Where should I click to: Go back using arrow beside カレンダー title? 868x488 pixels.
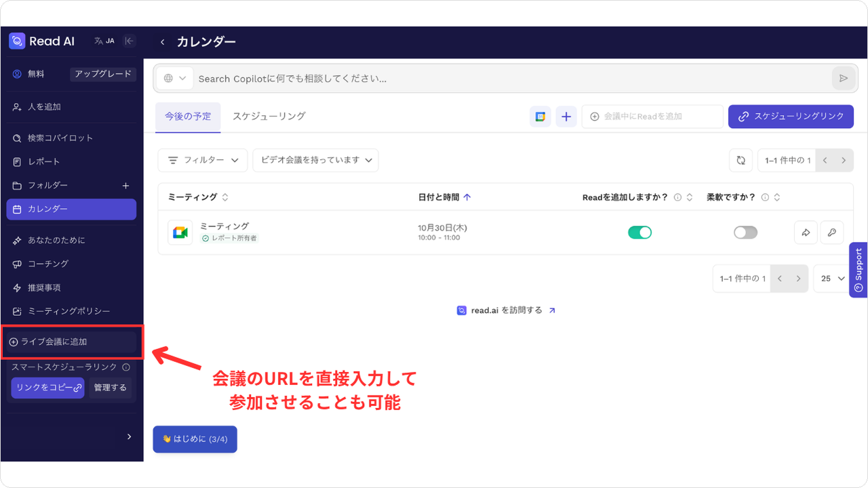coord(162,42)
